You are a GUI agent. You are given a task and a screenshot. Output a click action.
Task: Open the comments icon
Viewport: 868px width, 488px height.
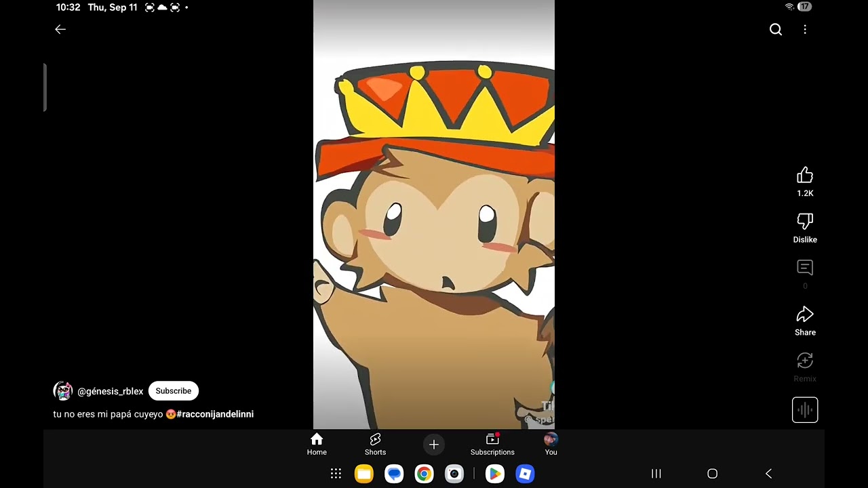[x=805, y=268]
